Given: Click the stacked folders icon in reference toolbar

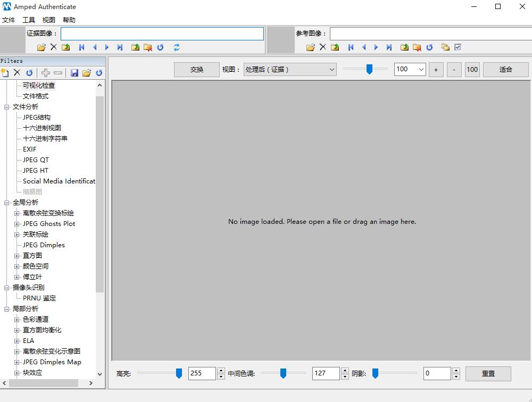Looking at the screenshot, I should click(x=445, y=47).
